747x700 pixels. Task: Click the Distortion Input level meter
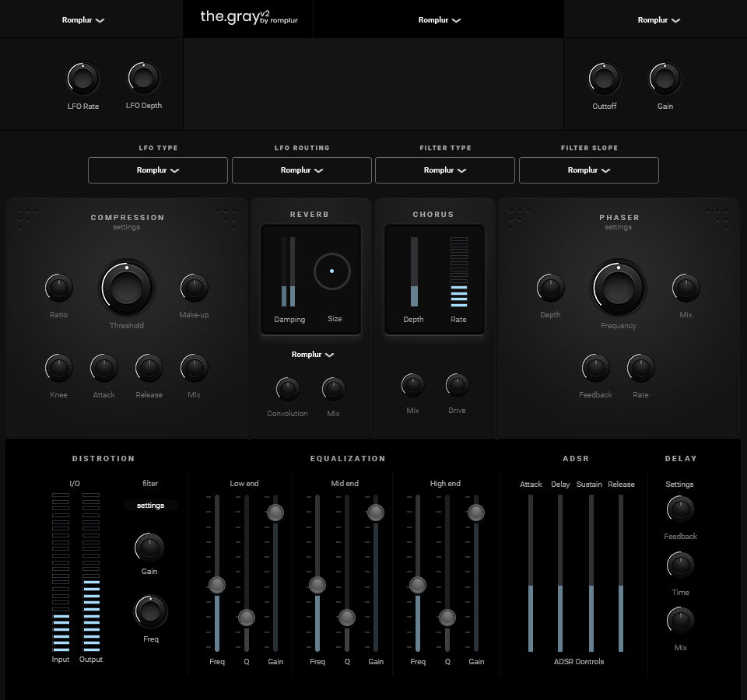pyautogui.click(x=61, y=572)
